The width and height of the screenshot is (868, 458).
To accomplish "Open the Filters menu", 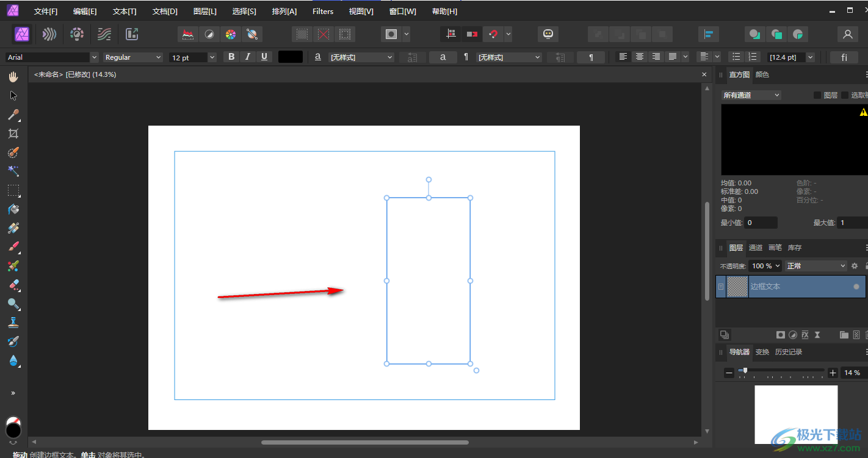I will 323,12.
